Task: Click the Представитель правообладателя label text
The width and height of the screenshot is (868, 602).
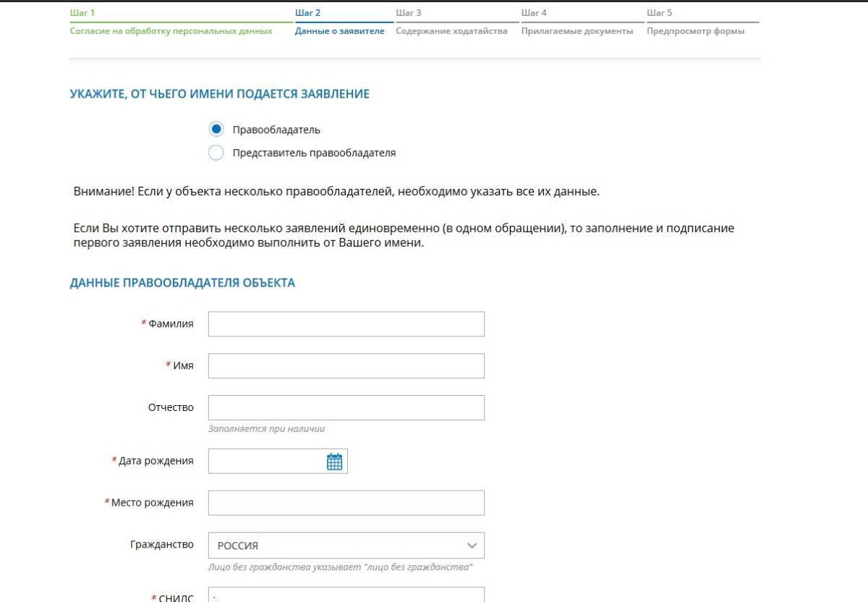Action: coord(314,153)
